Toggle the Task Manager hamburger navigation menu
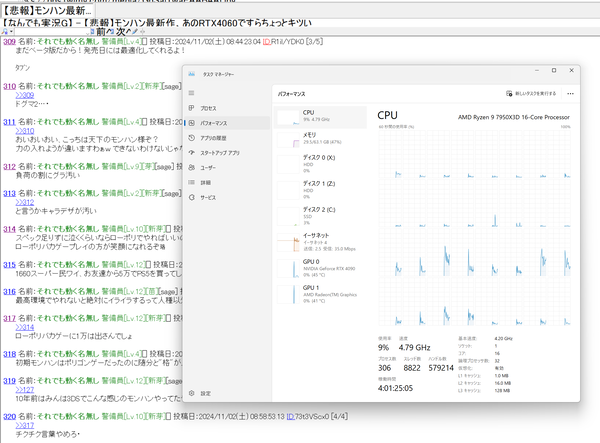Image resolution: width=600 pixels, height=443 pixels. click(x=192, y=93)
